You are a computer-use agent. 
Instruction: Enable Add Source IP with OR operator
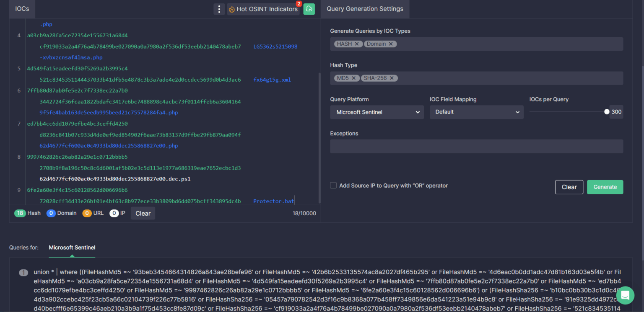333,185
